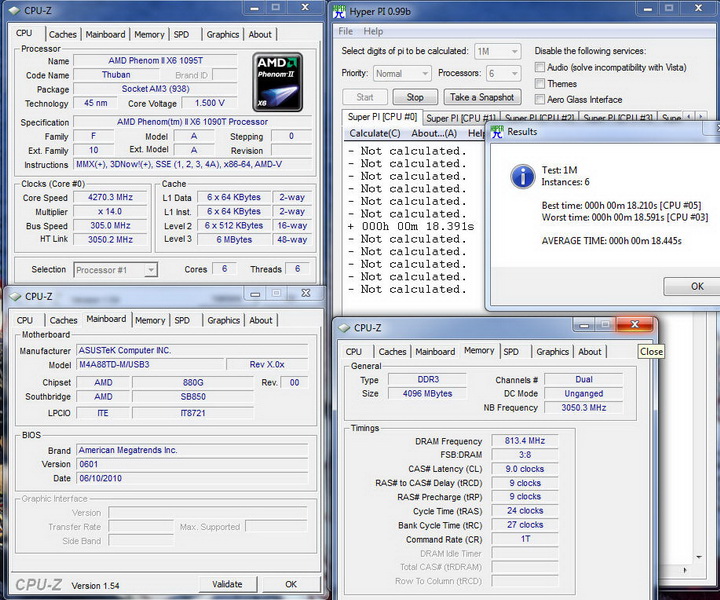Click the Name field AMD Phenom II X6 1095T
This screenshot has height=600, width=720.
point(155,61)
